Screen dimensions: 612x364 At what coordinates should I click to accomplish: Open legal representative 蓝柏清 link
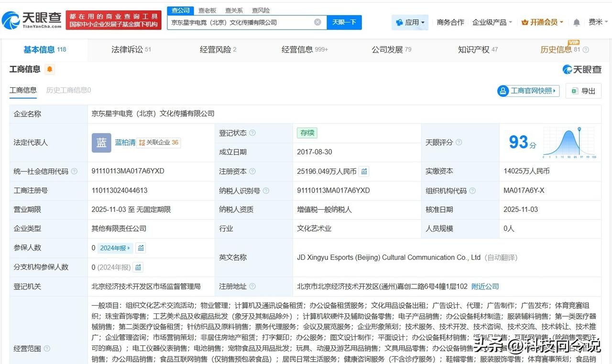pyautogui.click(x=125, y=142)
